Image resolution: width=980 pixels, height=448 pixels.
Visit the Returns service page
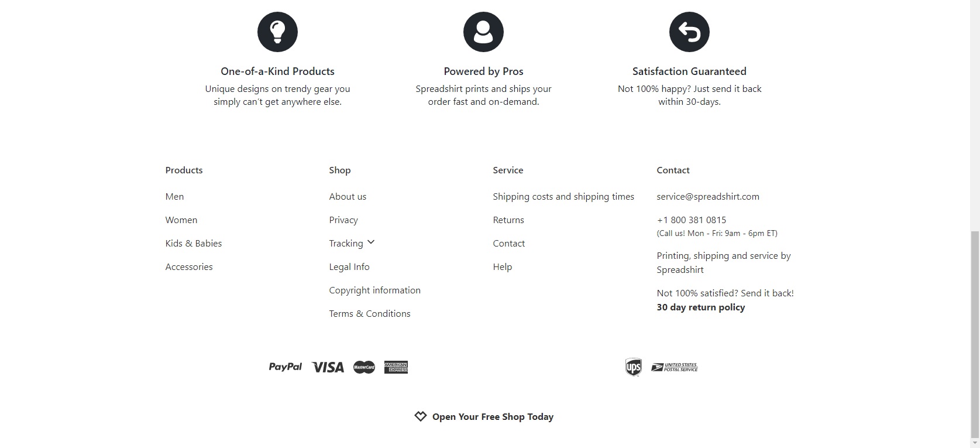click(x=508, y=220)
